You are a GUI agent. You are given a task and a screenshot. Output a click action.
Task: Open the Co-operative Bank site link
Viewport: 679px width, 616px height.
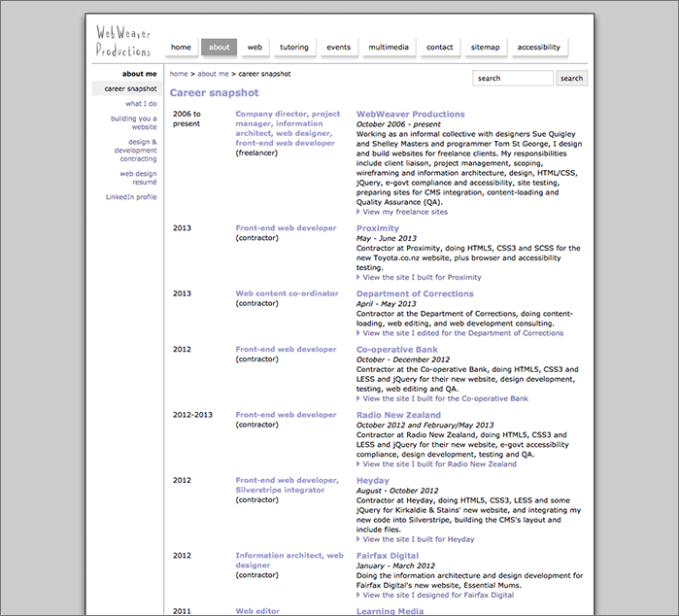[x=445, y=398]
